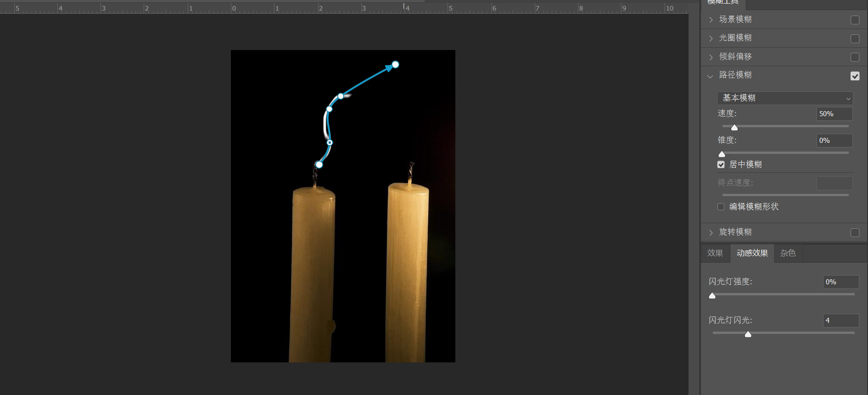Check the 编辑模糊形状 option
Image resolution: width=868 pixels, height=395 pixels.
pyautogui.click(x=721, y=207)
